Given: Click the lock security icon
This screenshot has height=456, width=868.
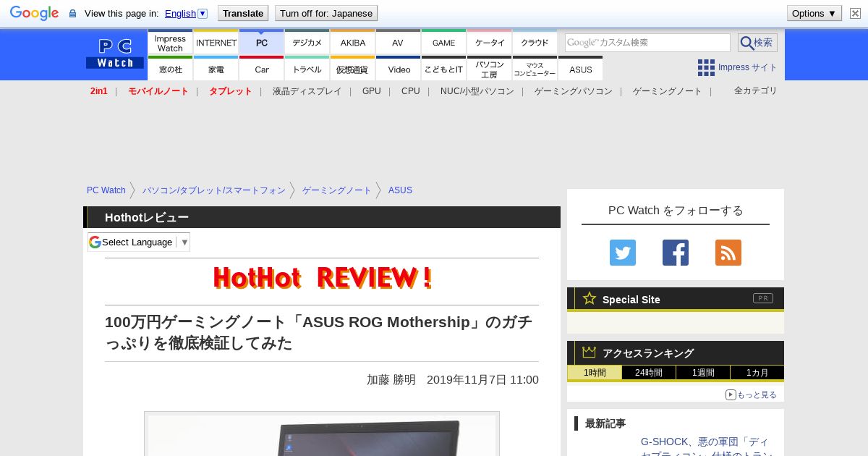Looking at the screenshot, I should pyautogui.click(x=72, y=14).
